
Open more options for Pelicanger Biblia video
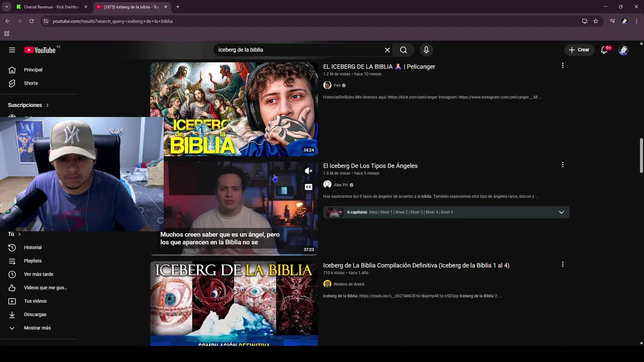coord(562,65)
